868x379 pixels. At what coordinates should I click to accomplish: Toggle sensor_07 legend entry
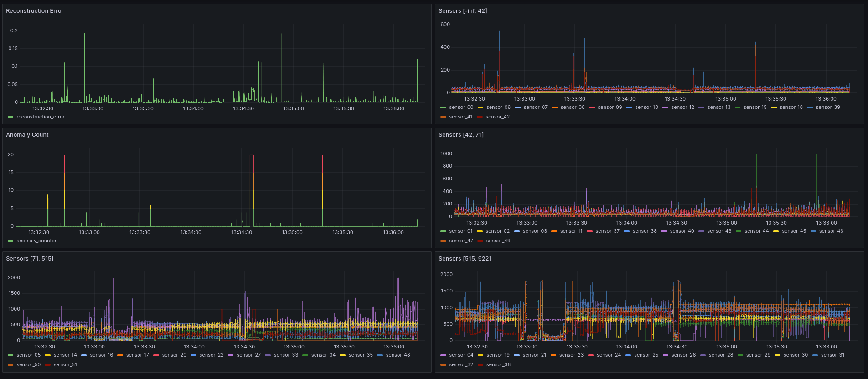(536, 108)
